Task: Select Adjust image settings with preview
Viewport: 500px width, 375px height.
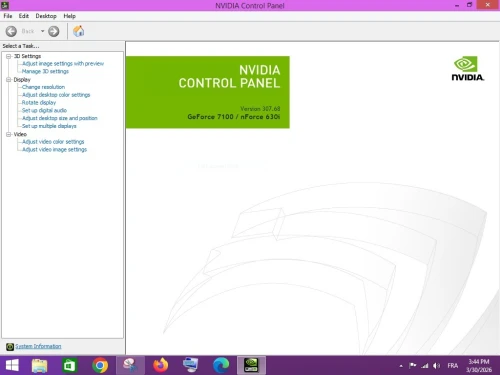Action: point(63,64)
